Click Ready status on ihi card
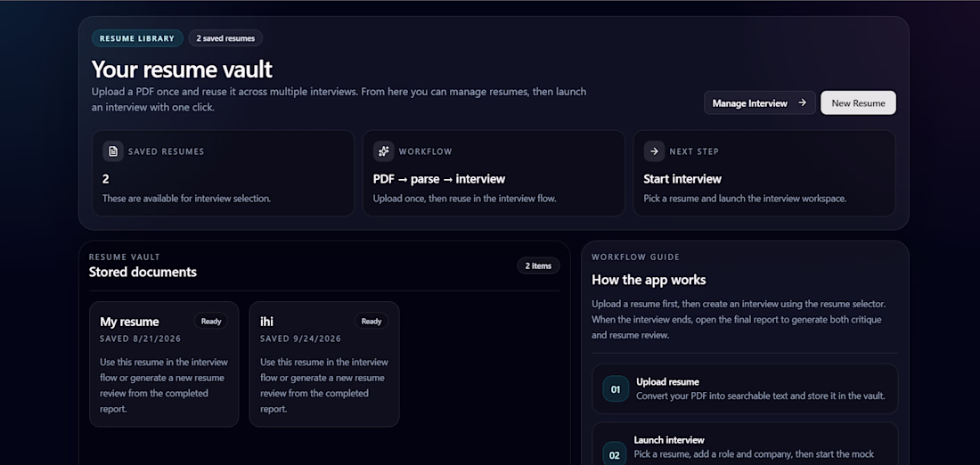This screenshot has width=980, height=465. point(372,322)
